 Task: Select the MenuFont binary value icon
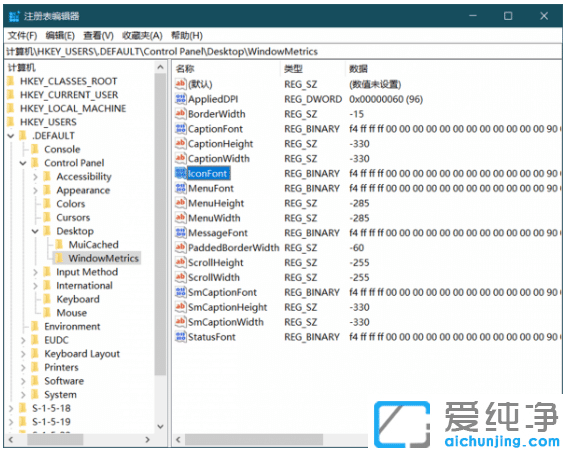[180, 188]
